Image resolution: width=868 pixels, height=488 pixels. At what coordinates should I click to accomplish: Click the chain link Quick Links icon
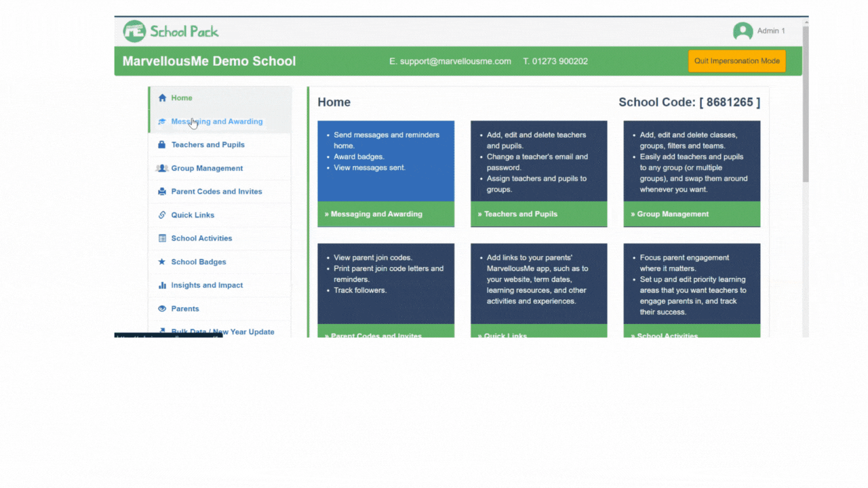pyautogui.click(x=162, y=215)
